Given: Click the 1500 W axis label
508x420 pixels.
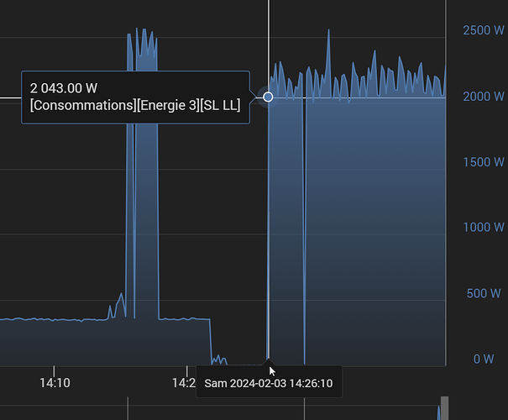Looking at the screenshot, I should 484,162.
